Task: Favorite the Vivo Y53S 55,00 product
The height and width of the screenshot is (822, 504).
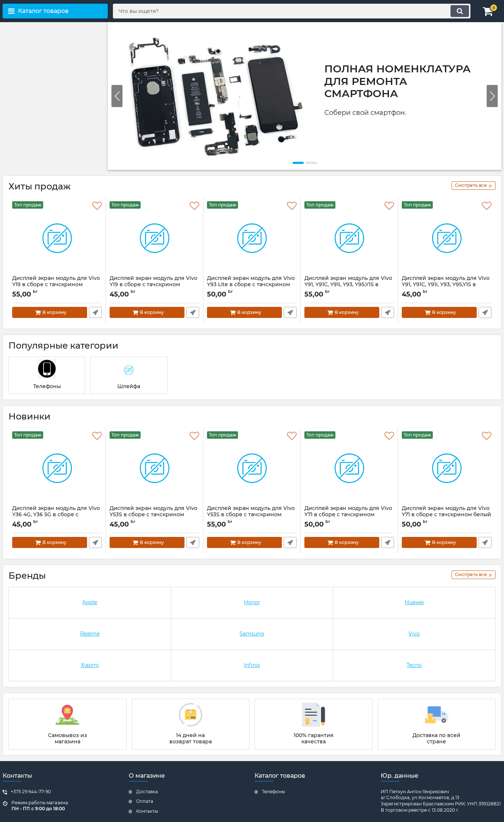Action: click(292, 436)
